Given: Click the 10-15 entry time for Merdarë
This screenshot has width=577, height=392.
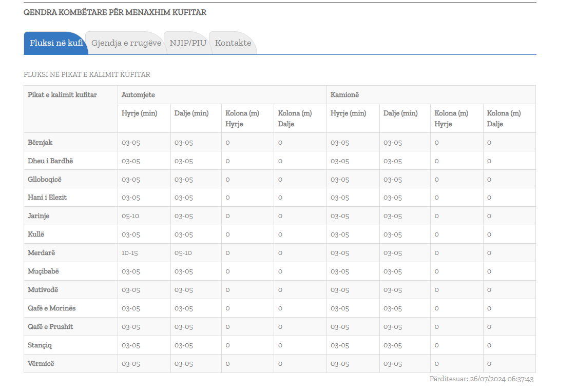Looking at the screenshot, I should pos(129,253).
